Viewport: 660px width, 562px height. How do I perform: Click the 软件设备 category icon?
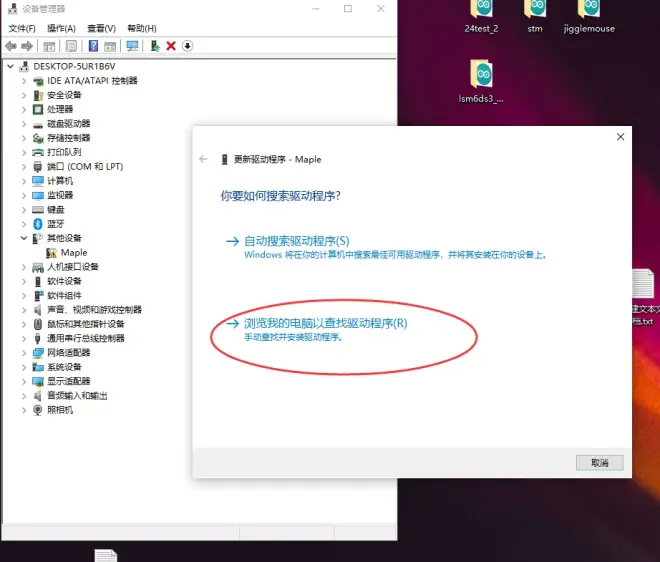tap(38, 281)
